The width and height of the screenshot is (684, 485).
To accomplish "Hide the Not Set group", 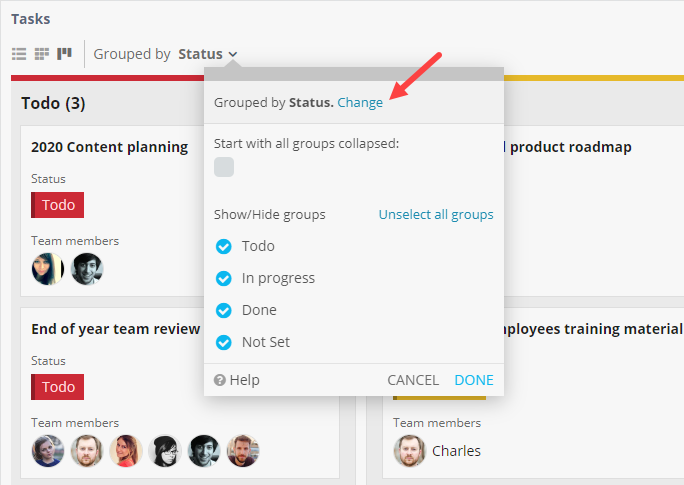I will click(224, 342).
